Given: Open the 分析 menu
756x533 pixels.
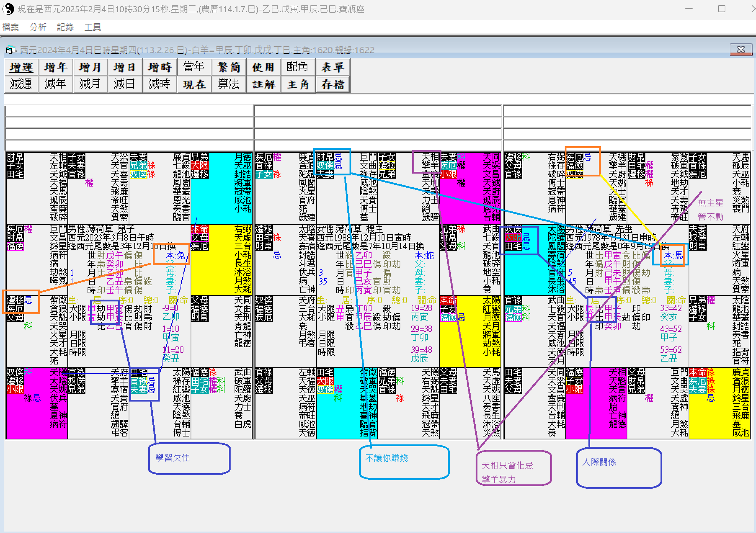Looking at the screenshot, I should click(x=38, y=27).
